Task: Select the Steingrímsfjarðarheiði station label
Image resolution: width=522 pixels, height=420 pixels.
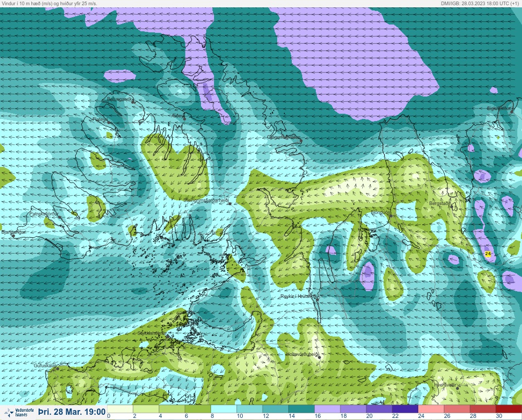Action: (206, 200)
